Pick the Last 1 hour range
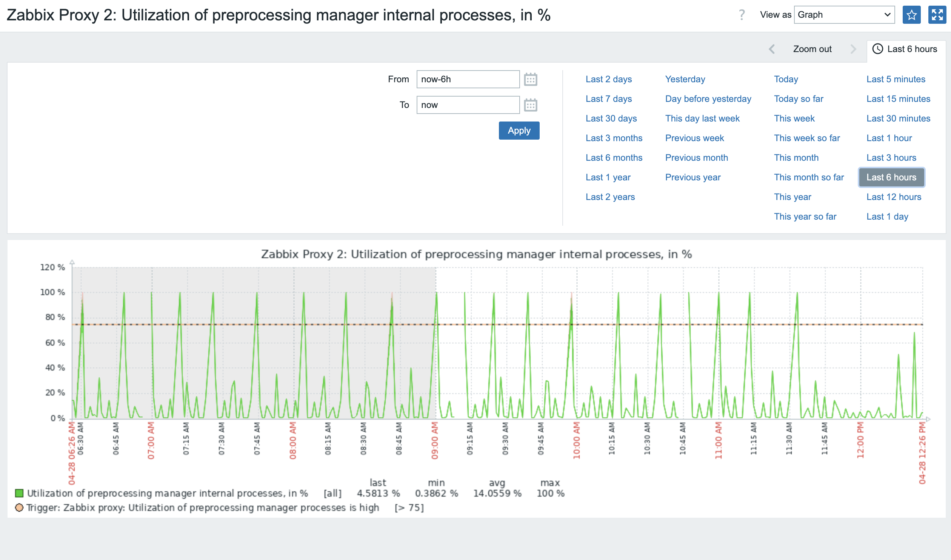The width and height of the screenshot is (951, 560). (x=889, y=138)
